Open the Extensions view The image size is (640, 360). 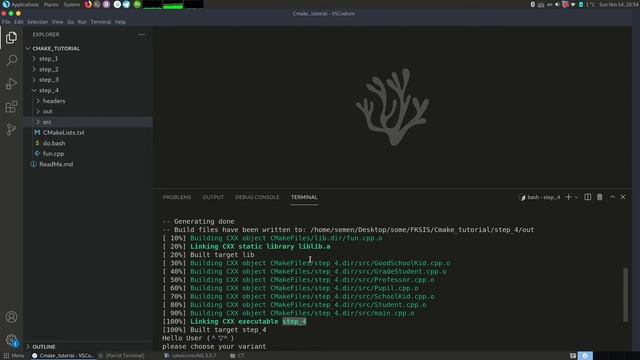point(11,107)
